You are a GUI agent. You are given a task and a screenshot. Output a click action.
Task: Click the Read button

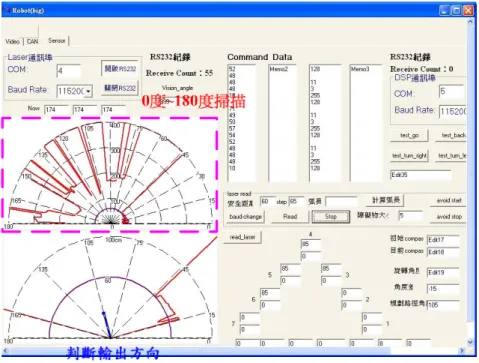(290, 217)
